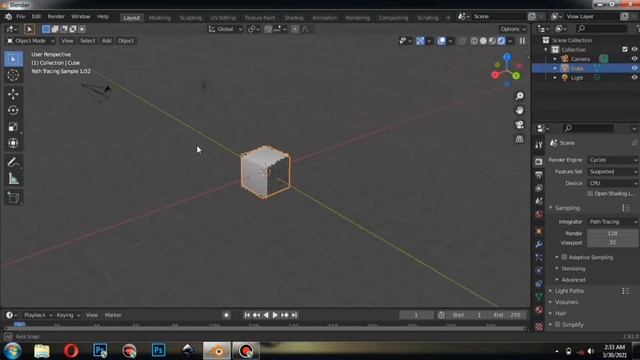Toggle auto keying record button

(226, 315)
